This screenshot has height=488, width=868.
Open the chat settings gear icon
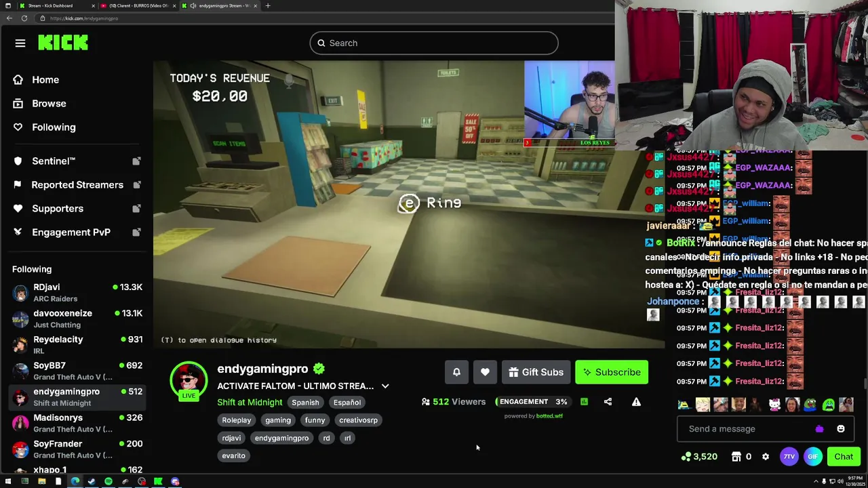point(766,457)
